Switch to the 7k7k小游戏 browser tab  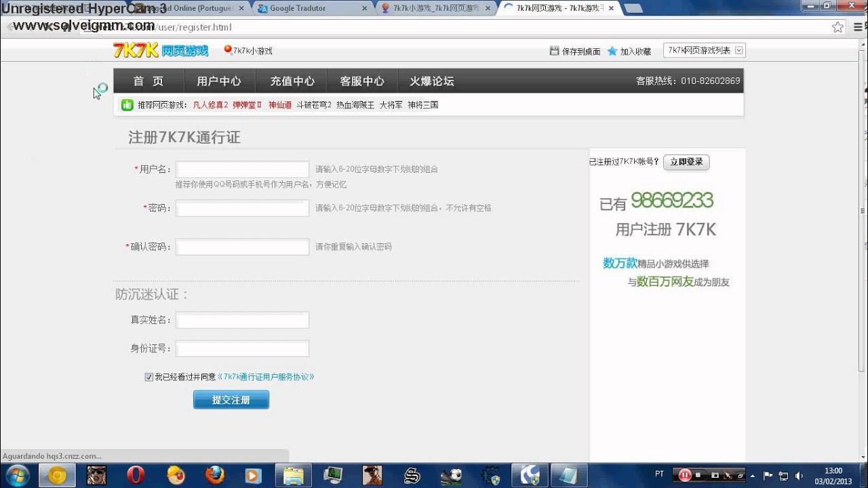[434, 8]
